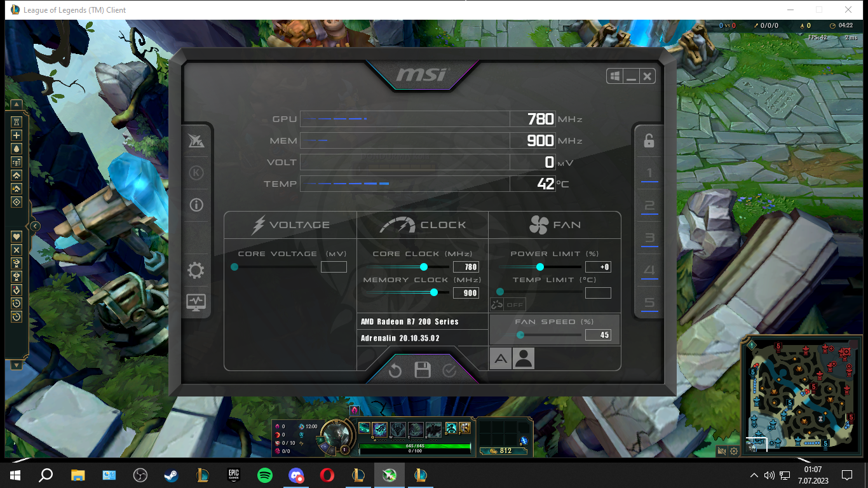Image resolution: width=868 pixels, height=488 pixels.
Task: Select Afterburner profile slot 5
Action: [x=649, y=303]
